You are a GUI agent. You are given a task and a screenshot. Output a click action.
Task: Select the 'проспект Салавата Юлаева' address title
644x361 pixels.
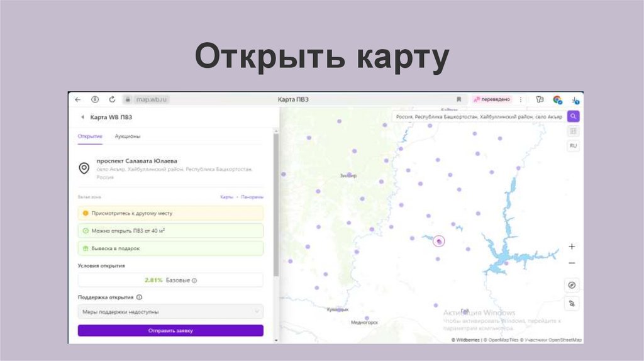coord(136,160)
